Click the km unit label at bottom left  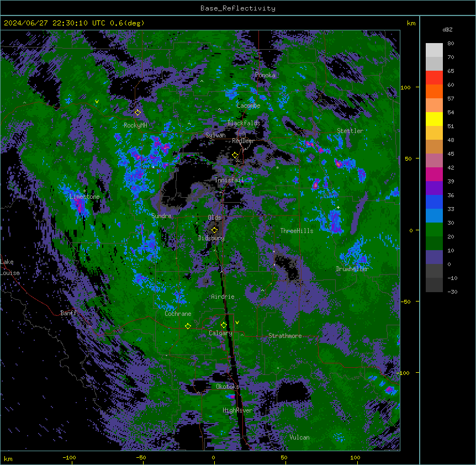click(x=8, y=459)
